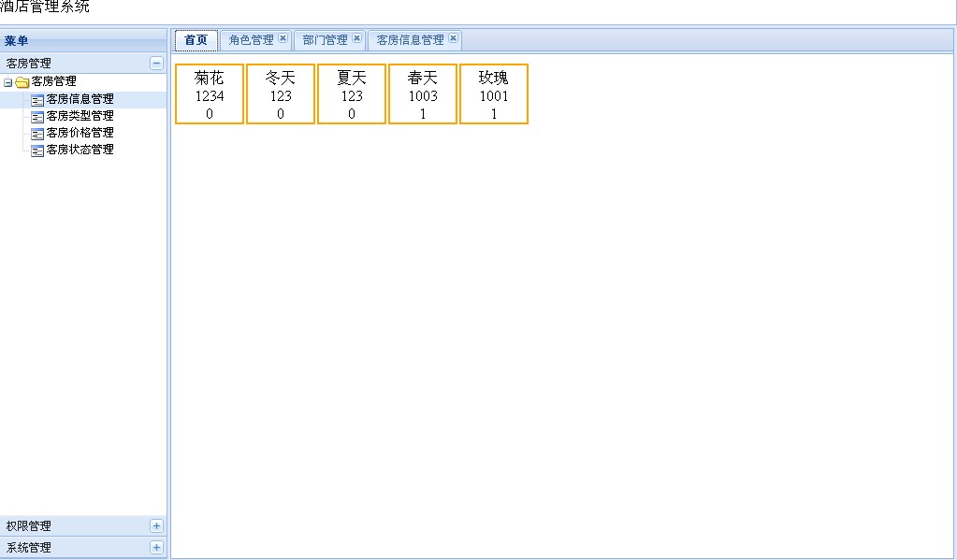
Task: Open 客房状态管理 in the tree
Action: click(80, 150)
